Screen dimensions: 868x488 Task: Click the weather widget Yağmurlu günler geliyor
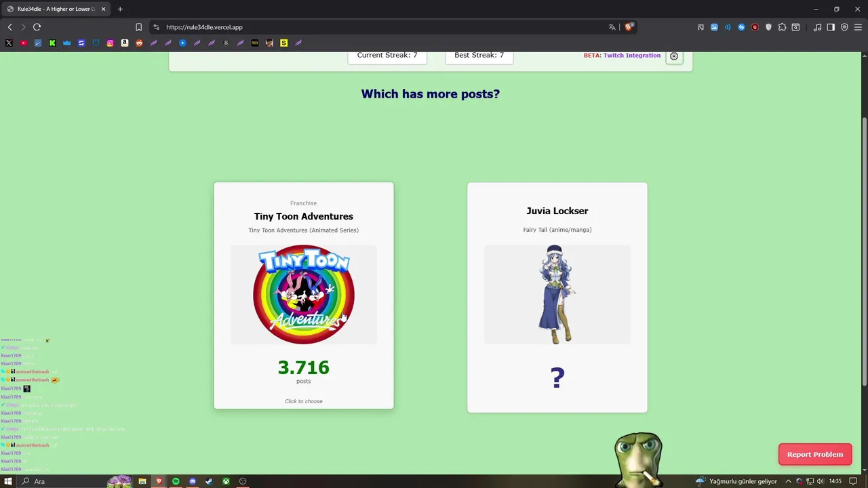click(736, 481)
